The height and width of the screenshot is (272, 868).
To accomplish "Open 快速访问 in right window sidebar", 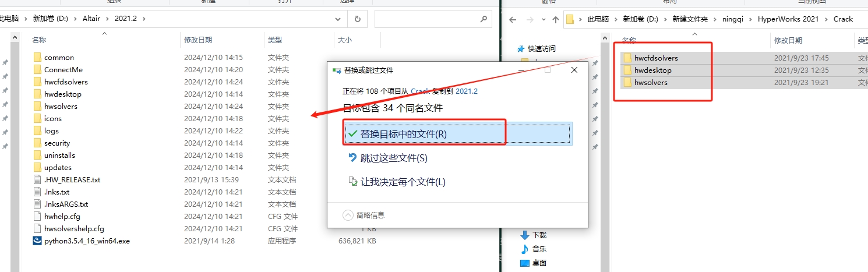I will click(542, 48).
